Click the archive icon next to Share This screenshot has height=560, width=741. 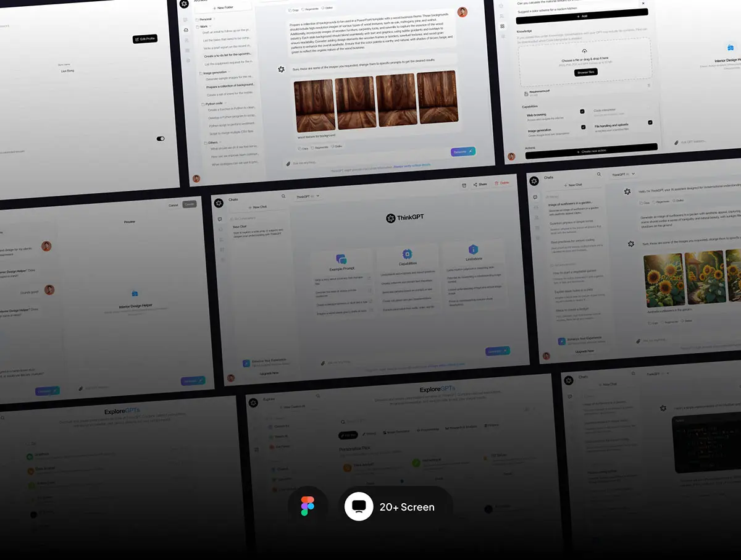pyautogui.click(x=464, y=185)
